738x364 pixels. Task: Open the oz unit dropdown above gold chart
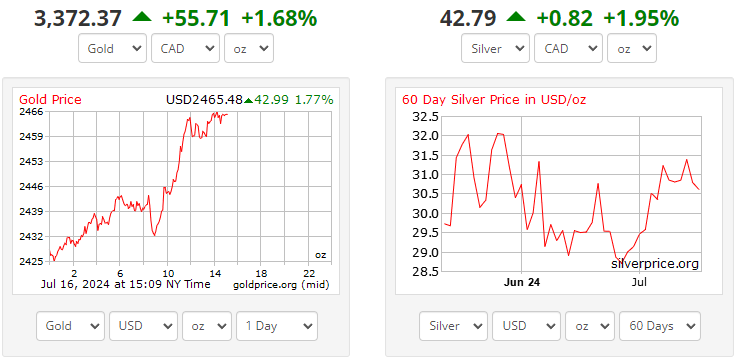249,48
